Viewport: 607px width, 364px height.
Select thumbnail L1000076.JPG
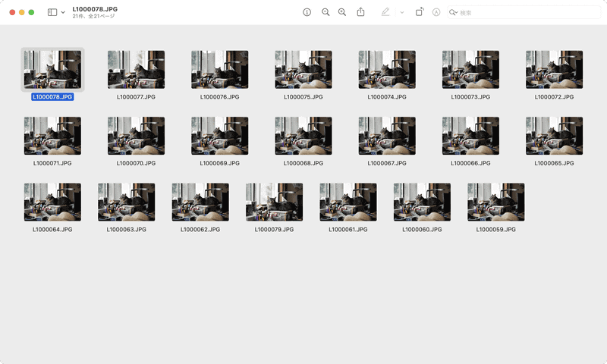pos(220,70)
